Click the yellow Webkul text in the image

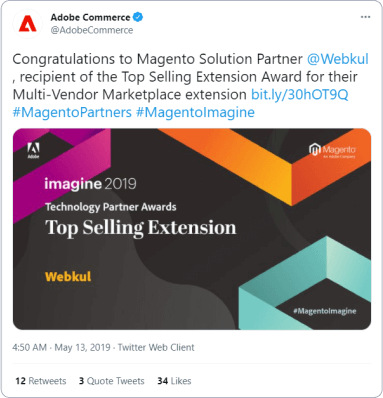click(68, 276)
